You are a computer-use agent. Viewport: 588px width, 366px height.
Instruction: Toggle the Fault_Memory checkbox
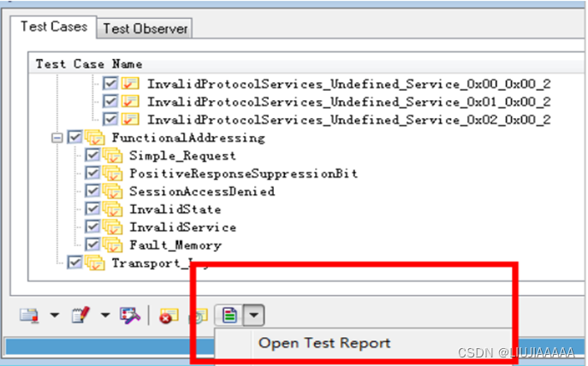coord(92,245)
